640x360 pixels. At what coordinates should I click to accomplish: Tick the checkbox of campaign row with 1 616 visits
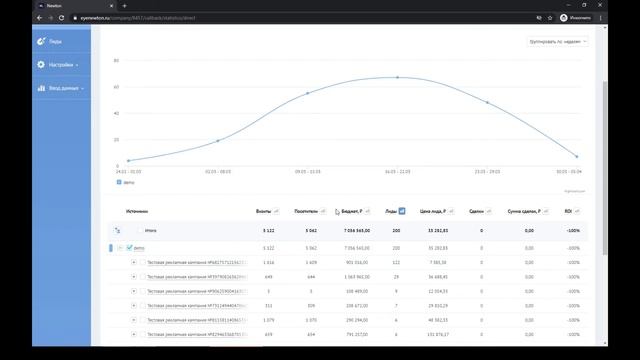click(143, 262)
